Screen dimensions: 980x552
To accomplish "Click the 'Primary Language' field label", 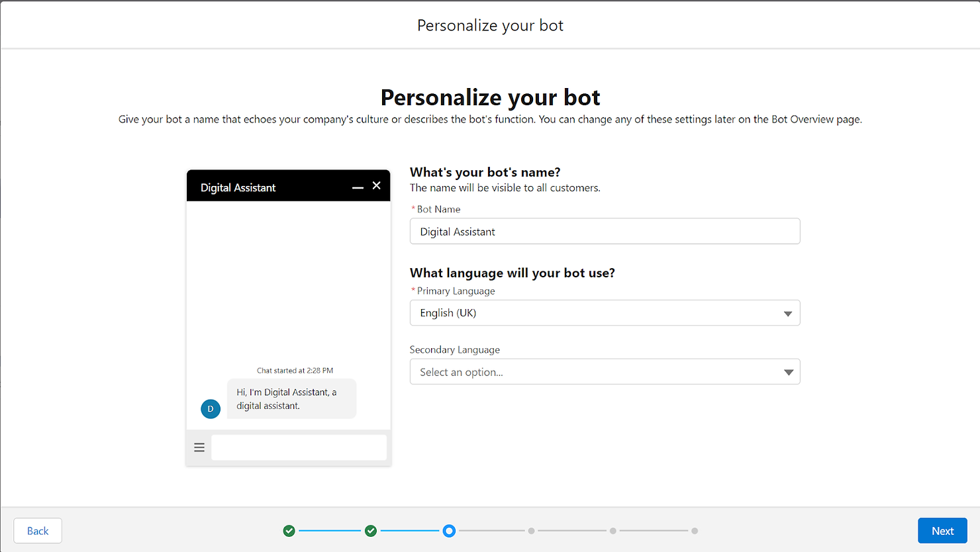I will (x=456, y=291).
